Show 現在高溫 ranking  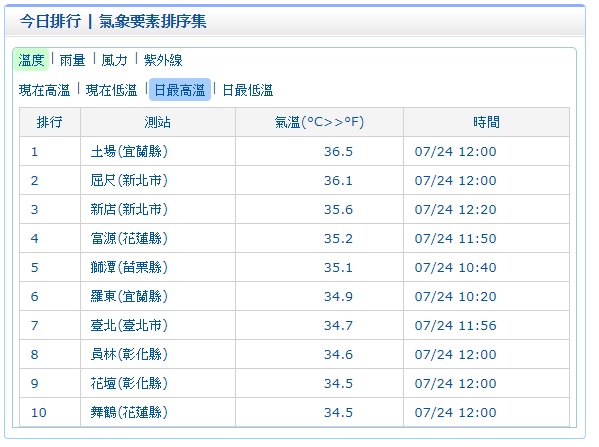44,90
